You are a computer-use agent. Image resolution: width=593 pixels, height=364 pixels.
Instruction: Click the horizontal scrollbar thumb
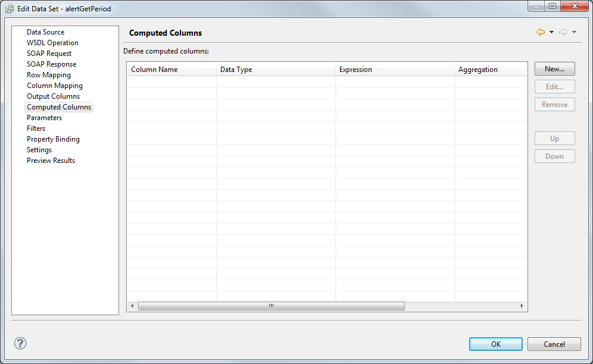[x=271, y=306]
